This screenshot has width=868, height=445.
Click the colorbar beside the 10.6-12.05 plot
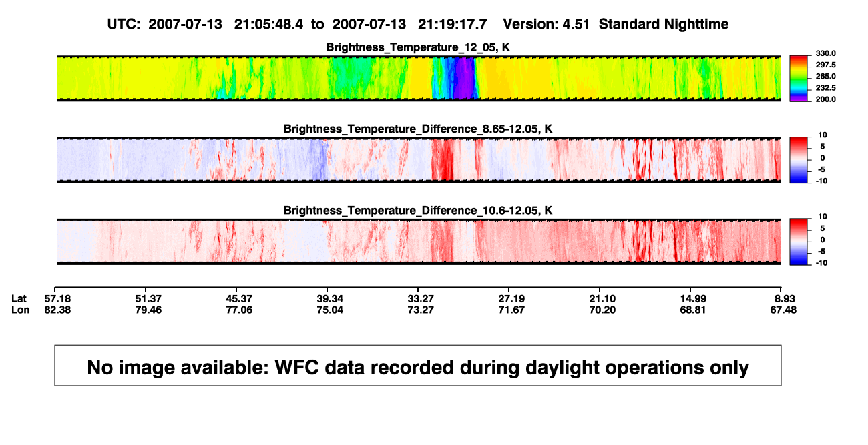coord(799,241)
